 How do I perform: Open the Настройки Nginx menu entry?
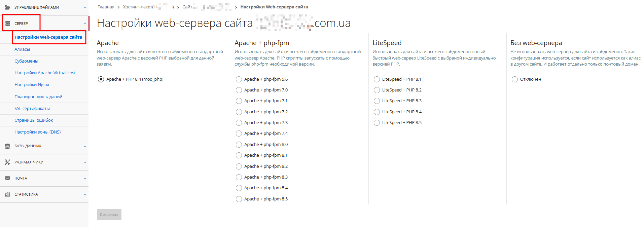(32, 84)
